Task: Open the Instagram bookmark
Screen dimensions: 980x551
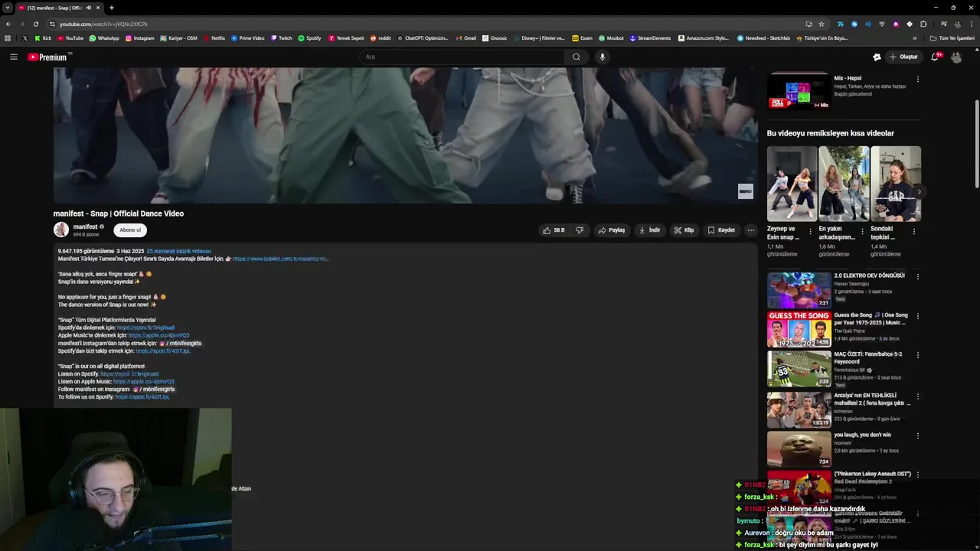Action: click(139, 37)
